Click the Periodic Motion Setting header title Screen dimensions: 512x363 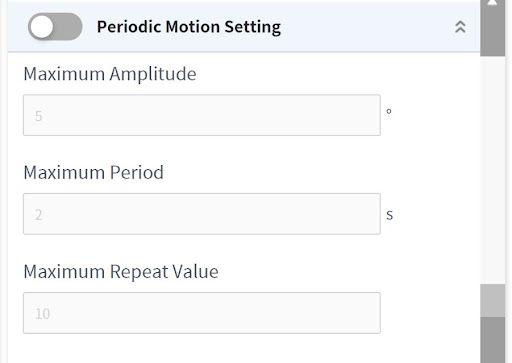coord(189,27)
